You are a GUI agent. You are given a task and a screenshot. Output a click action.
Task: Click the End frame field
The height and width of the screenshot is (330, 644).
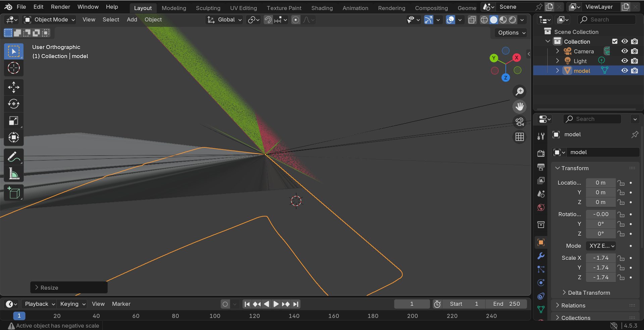click(506, 304)
